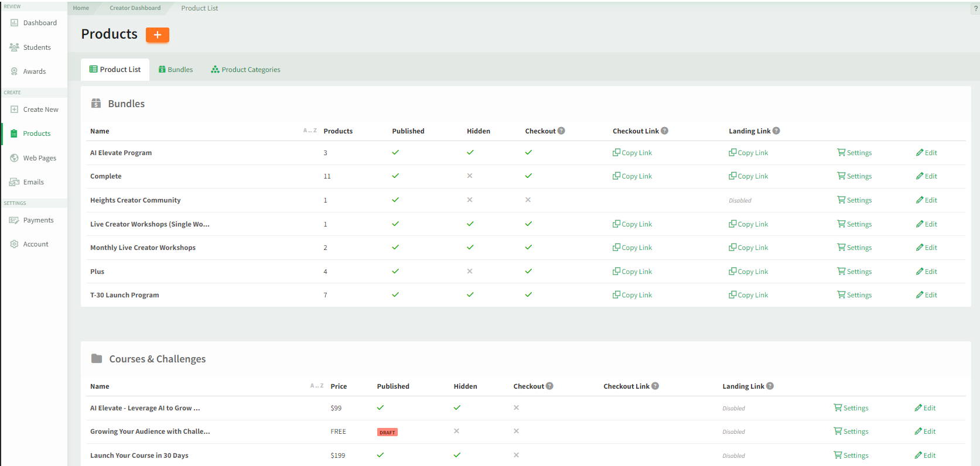Open the Dashboard sidebar item

point(33,23)
